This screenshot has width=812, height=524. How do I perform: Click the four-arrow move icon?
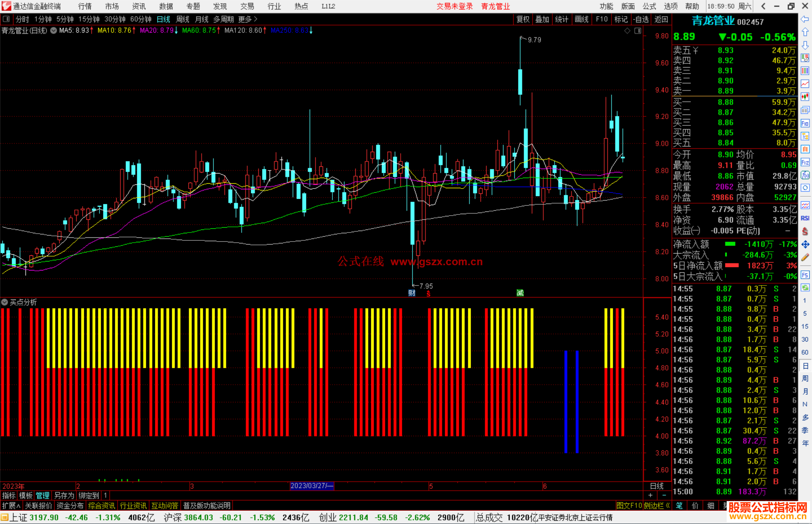(805, 245)
